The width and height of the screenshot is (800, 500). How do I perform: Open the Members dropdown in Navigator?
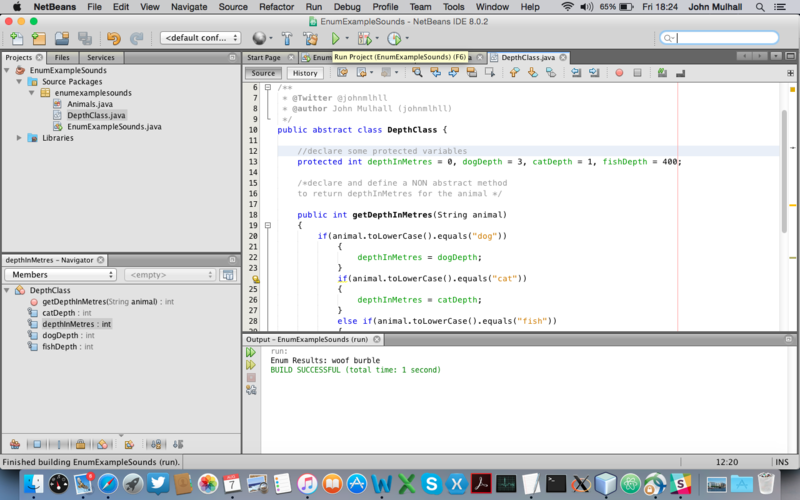60,274
